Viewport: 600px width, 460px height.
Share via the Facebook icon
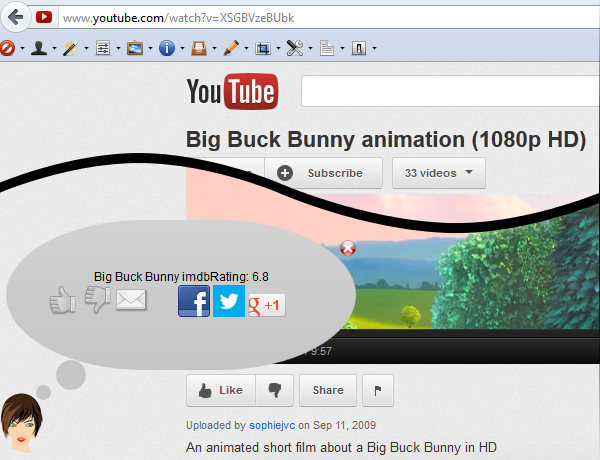point(194,301)
